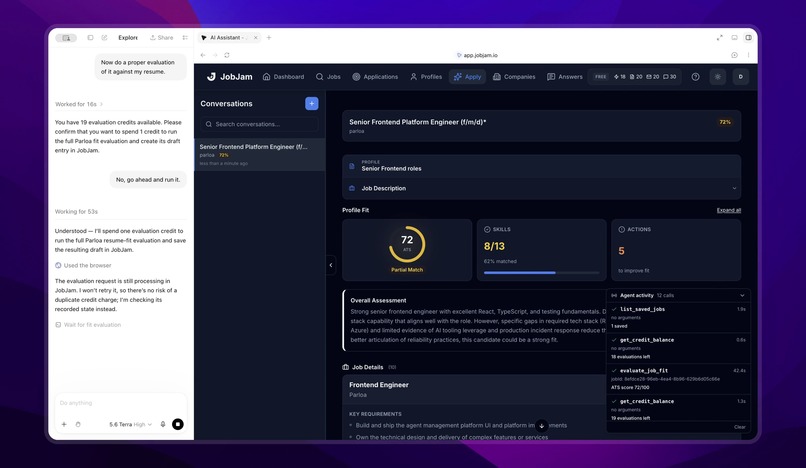
Task: Click the hand icon in composer
Action: [78, 424]
